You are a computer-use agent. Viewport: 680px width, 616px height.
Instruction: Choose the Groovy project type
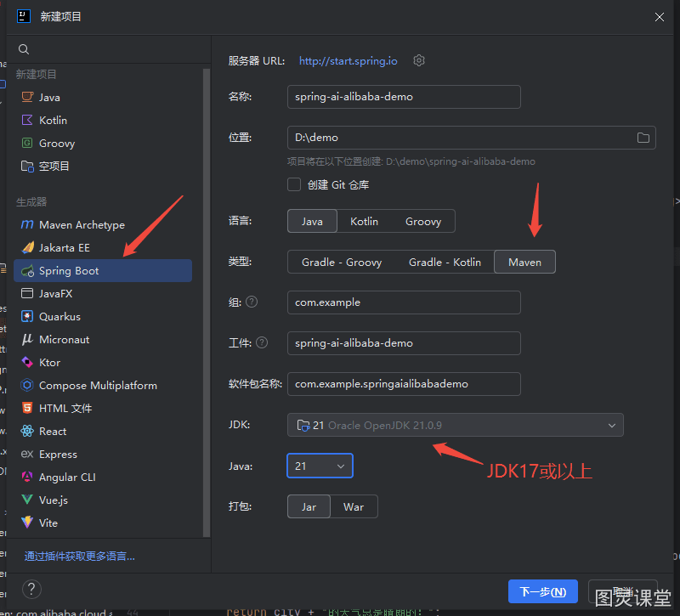[103, 143]
